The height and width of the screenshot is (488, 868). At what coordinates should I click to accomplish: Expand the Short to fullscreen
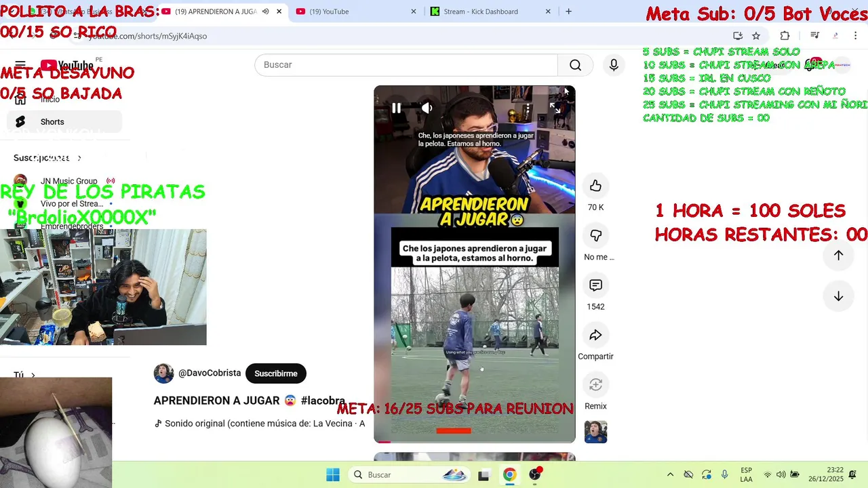pyautogui.click(x=555, y=108)
